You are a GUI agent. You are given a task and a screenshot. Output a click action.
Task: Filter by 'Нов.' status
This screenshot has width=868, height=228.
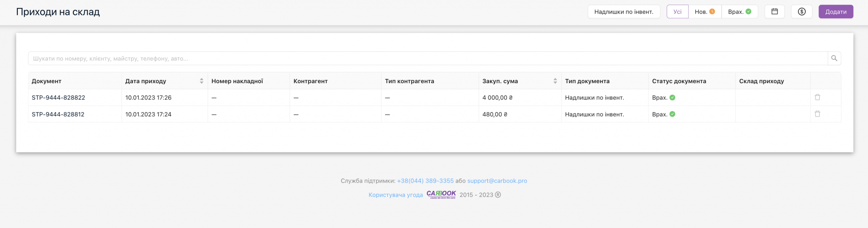point(704,12)
